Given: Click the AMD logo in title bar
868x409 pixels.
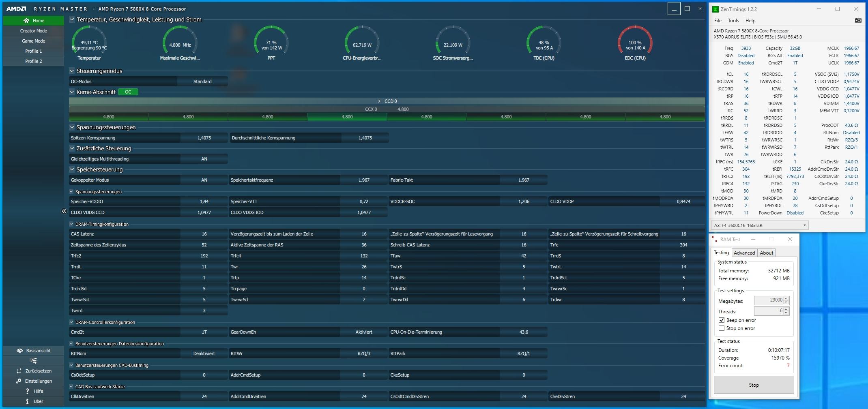Looking at the screenshot, I should point(16,9).
